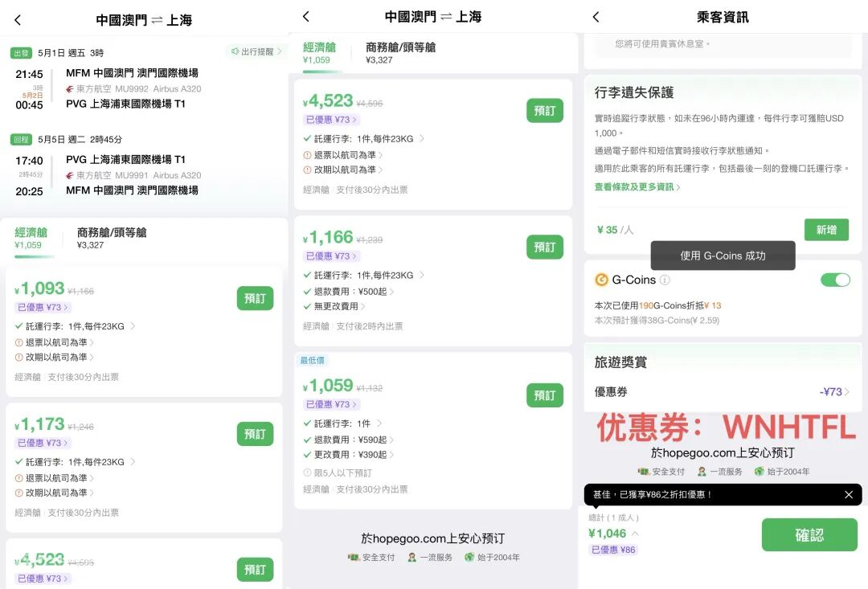Tap the gold G-Coins coin icon
This screenshot has width=868, height=589.
pyautogui.click(x=600, y=280)
